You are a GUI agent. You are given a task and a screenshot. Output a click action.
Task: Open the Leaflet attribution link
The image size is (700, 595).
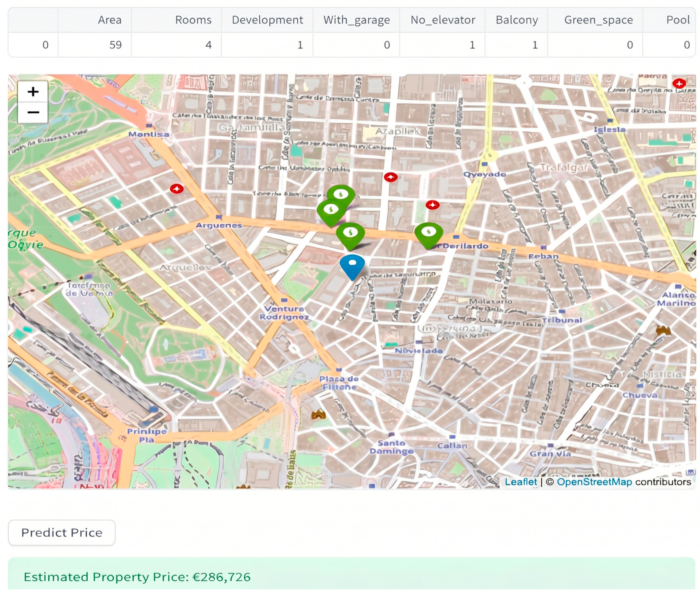click(520, 482)
